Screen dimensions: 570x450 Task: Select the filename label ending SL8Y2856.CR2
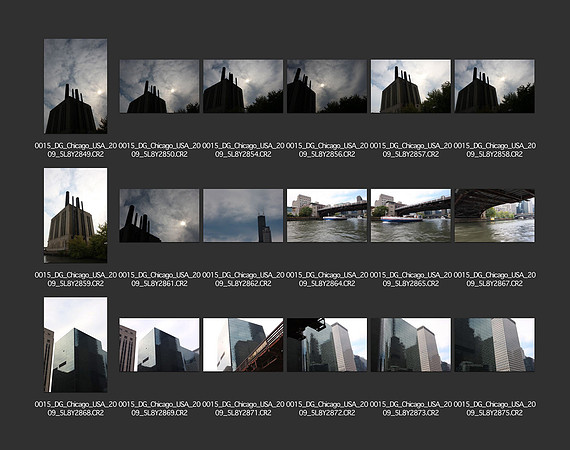coord(327,150)
